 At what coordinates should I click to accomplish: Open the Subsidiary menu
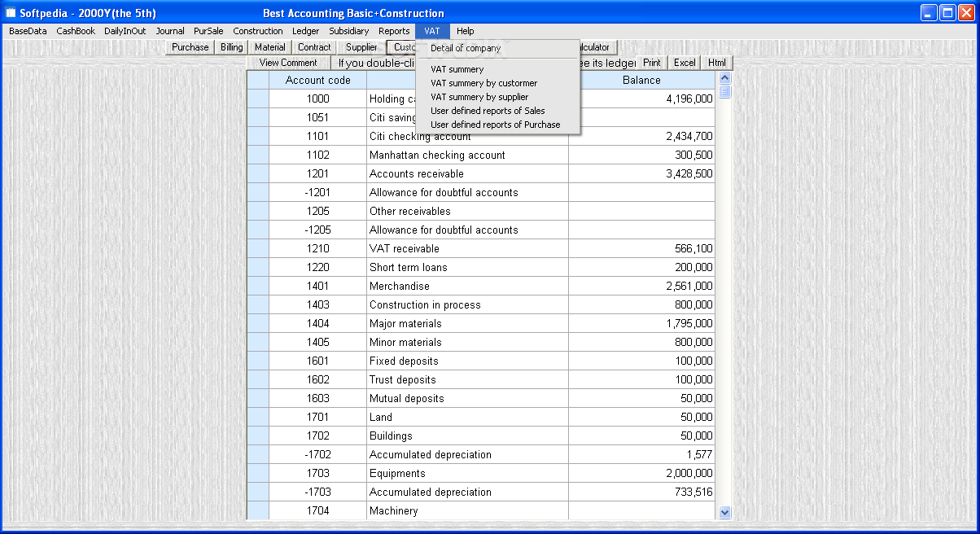click(x=348, y=31)
